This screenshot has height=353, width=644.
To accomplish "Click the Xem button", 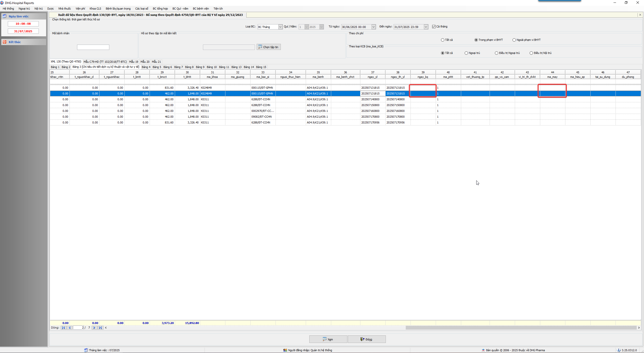I will point(328,339).
